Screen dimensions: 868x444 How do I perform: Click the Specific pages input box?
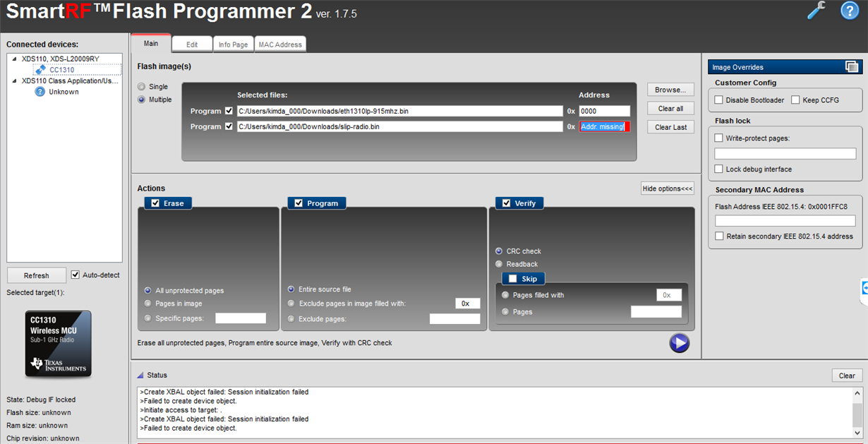click(x=241, y=318)
